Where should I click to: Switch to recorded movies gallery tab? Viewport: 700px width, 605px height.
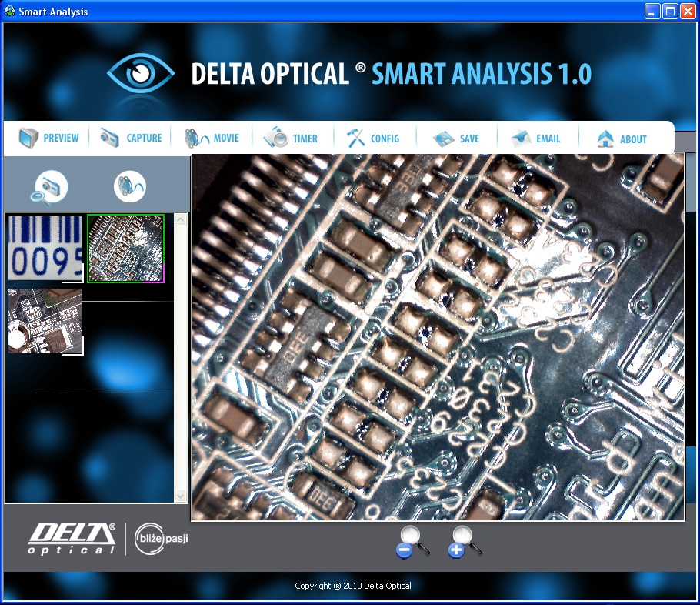pos(129,186)
